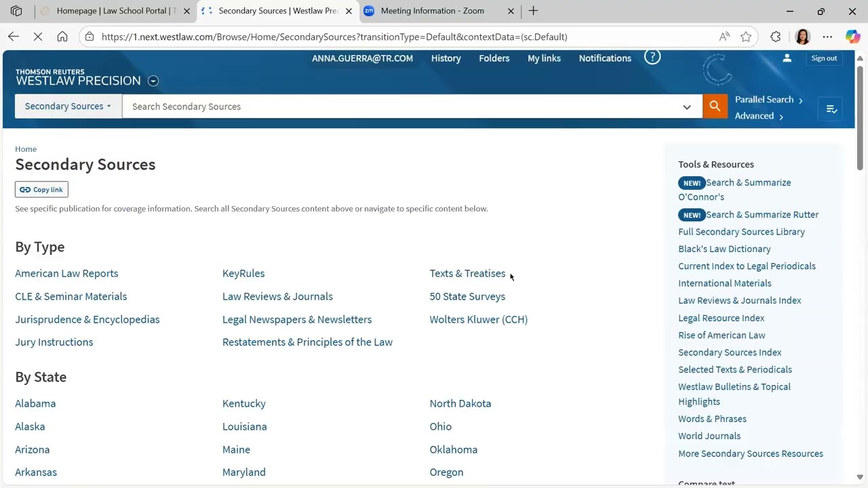
Task: Go back using browser back arrow
Action: 14,37
